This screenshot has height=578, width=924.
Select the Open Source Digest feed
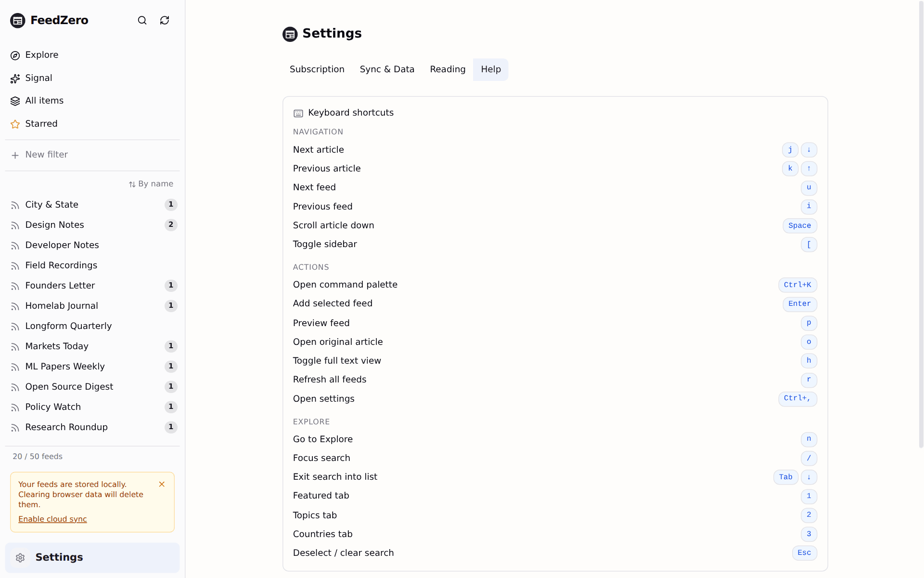coord(92,387)
